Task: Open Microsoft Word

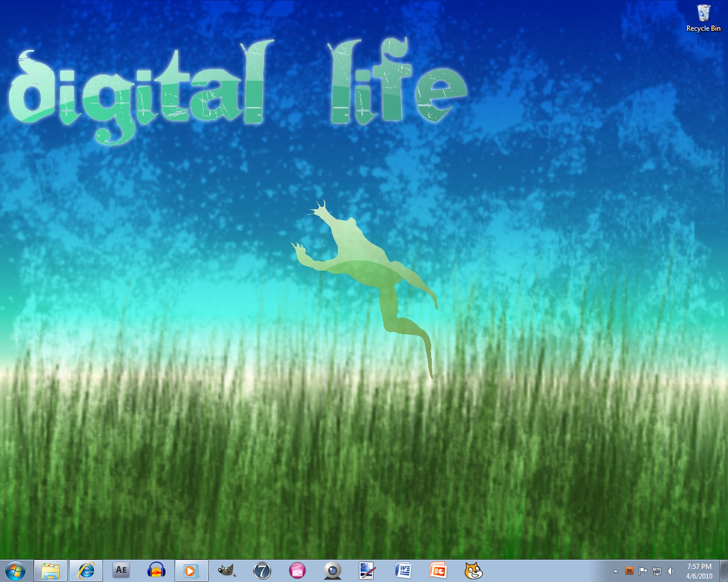Action: pos(402,571)
